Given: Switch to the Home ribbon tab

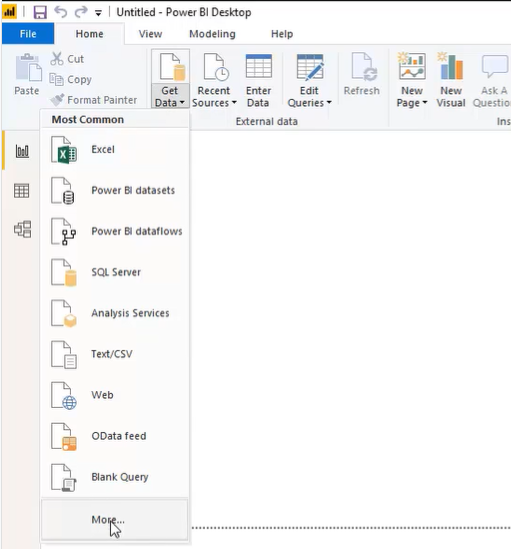Looking at the screenshot, I should pos(89,34).
